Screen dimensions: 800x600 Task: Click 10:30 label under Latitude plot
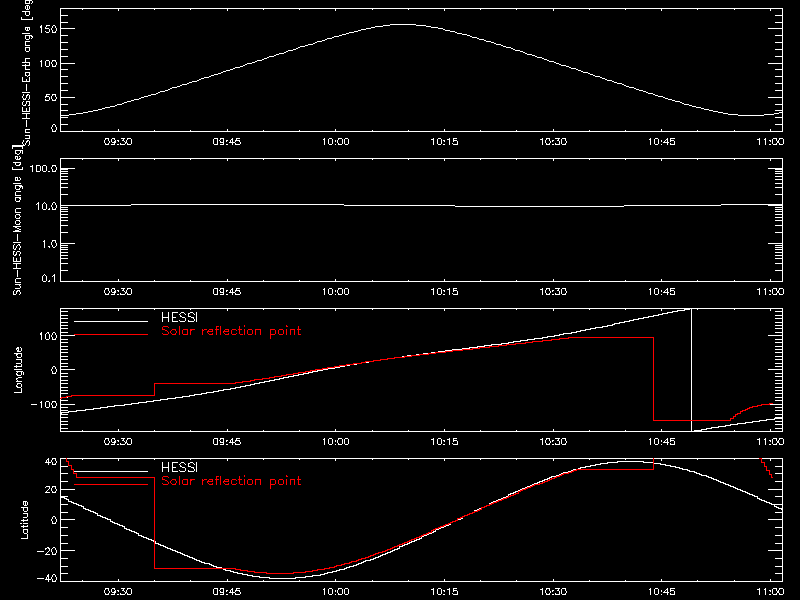tap(553, 591)
